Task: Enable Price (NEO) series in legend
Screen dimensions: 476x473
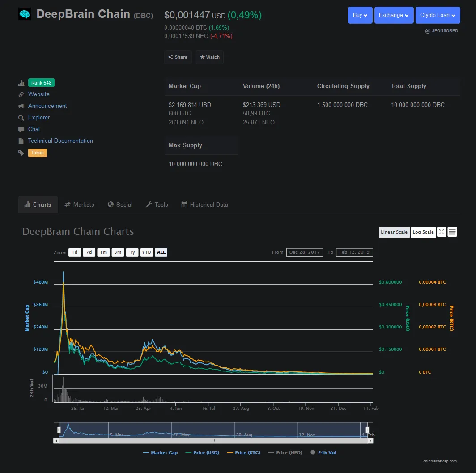Action: 285,453
